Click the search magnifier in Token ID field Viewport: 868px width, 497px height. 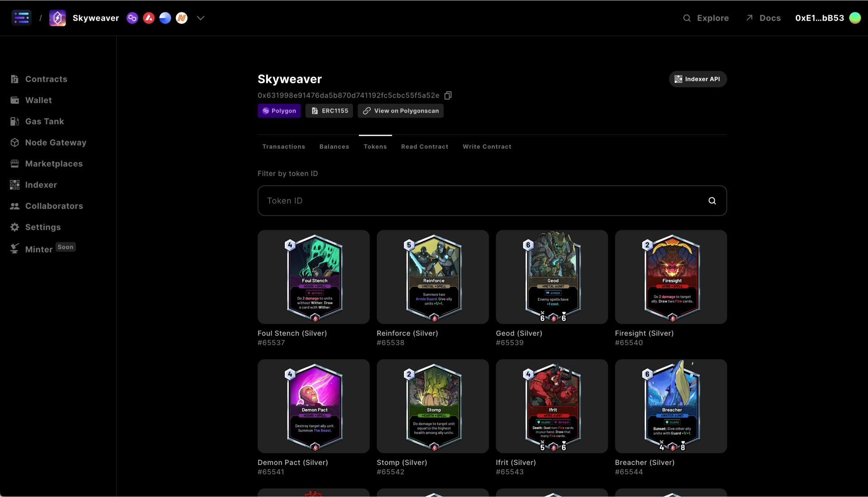point(712,201)
